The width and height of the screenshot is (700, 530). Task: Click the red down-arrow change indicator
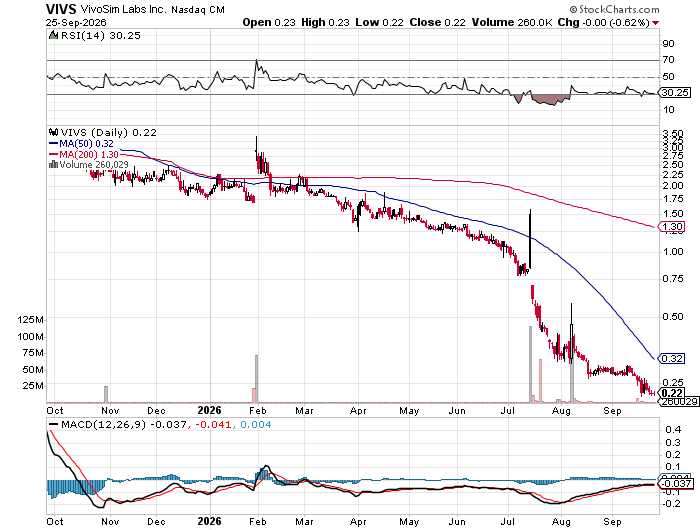click(655, 23)
